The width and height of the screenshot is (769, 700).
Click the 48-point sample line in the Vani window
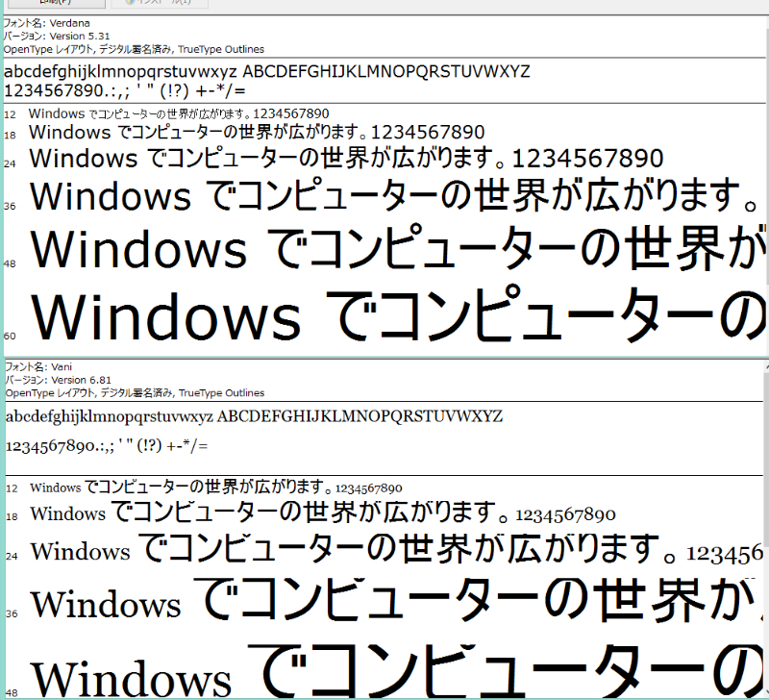coord(397,671)
